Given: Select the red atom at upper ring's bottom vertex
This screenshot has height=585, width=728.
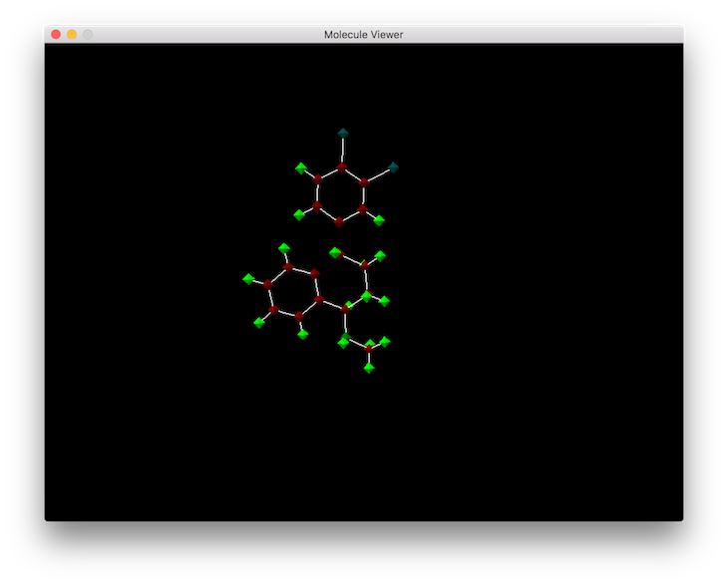Looking at the screenshot, I should click(339, 222).
